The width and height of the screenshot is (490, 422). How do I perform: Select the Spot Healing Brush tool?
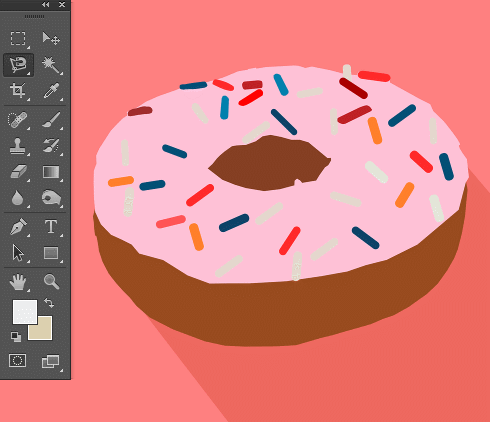(x=17, y=120)
